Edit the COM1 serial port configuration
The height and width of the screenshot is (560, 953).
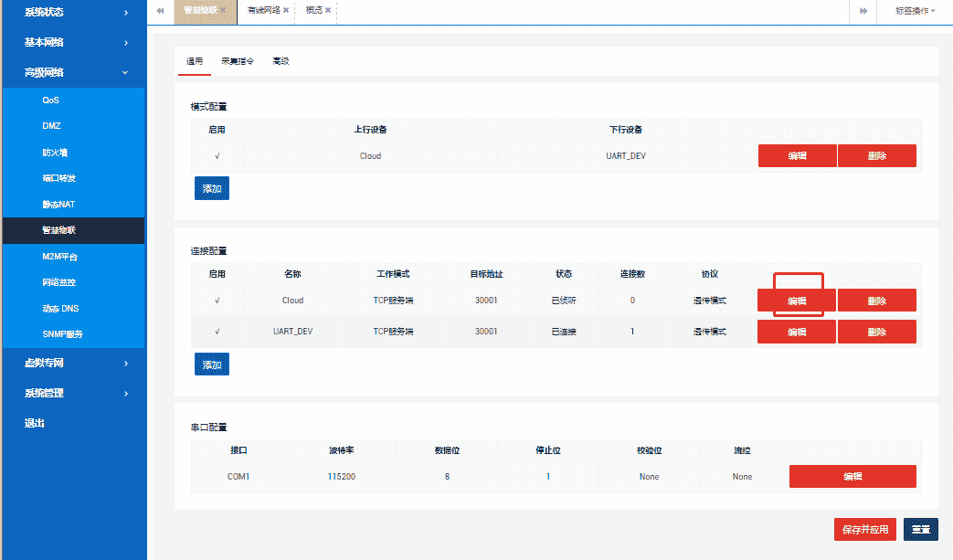pos(852,477)
